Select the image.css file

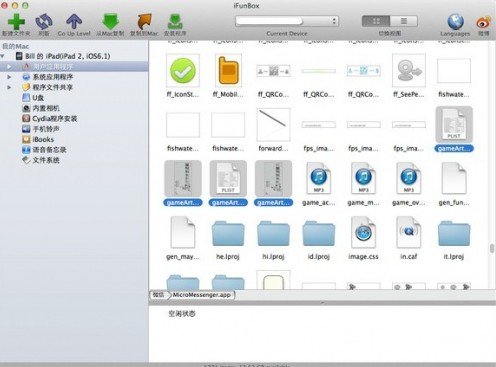coord(363,232)
